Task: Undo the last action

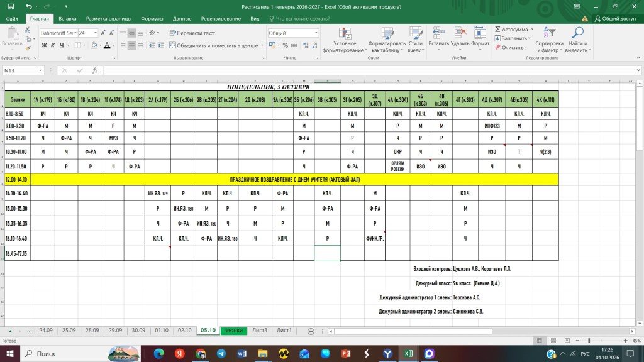Action: pos(28,6)
